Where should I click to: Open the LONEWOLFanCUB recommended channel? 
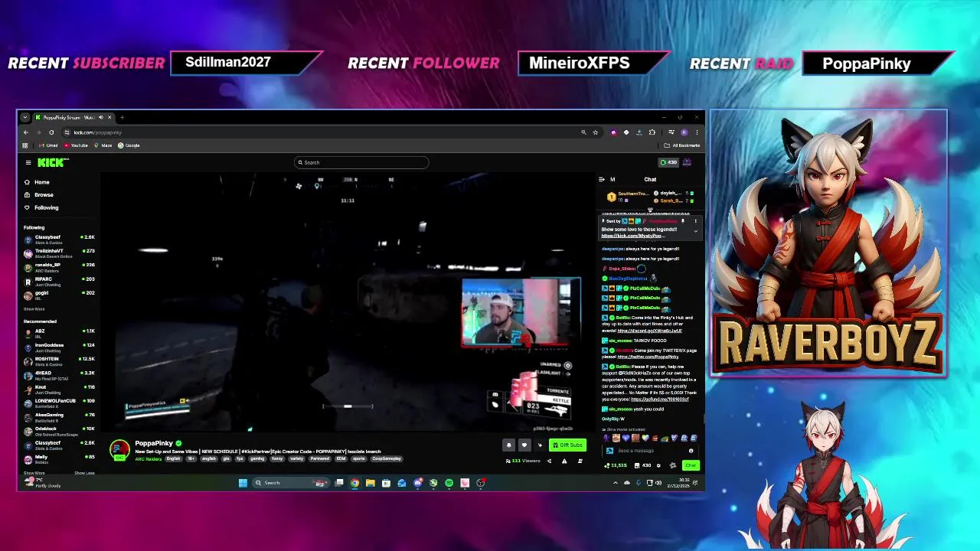click(x=59, y=403)
